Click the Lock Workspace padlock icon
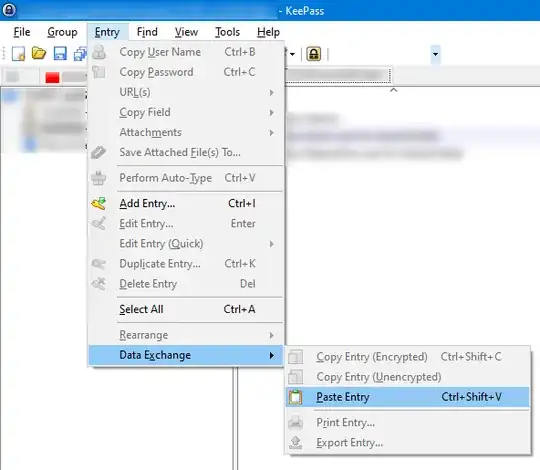The height and width of the screenshot is (470, 540). click(x=313, y=54)
